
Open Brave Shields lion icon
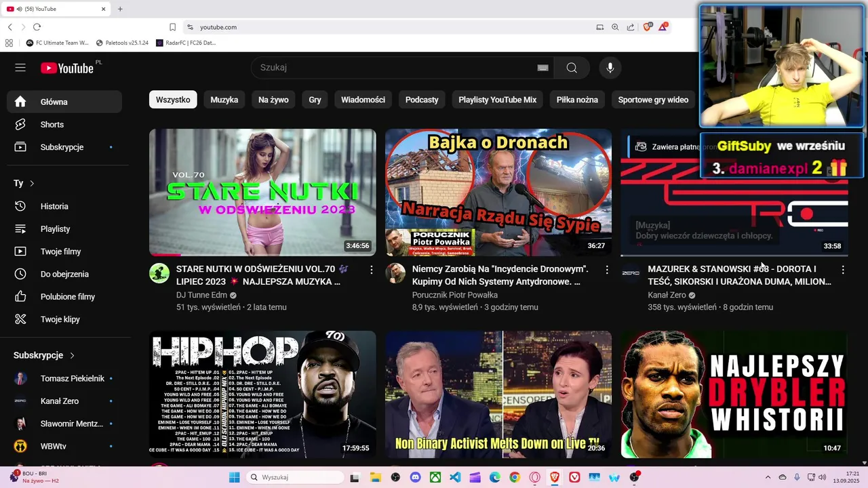(x=647, y=27)
